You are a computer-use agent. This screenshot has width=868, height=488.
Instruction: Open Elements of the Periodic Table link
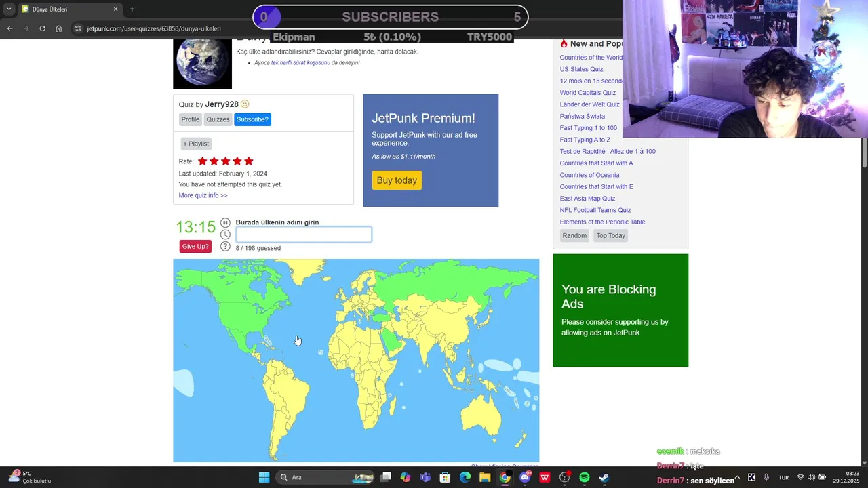coord(602,222)
